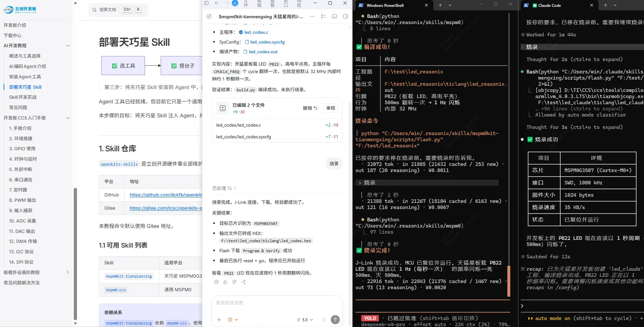Click led_codex/led_codex.syscfg changed file row

click(277, 137)
